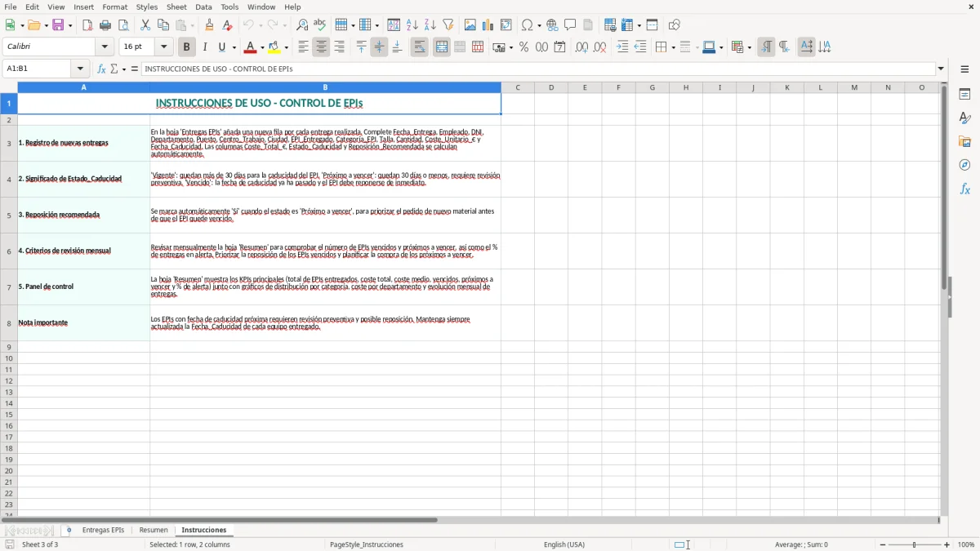
Task: Toggle Left-to-Right text direction
Action: point(765,47)
